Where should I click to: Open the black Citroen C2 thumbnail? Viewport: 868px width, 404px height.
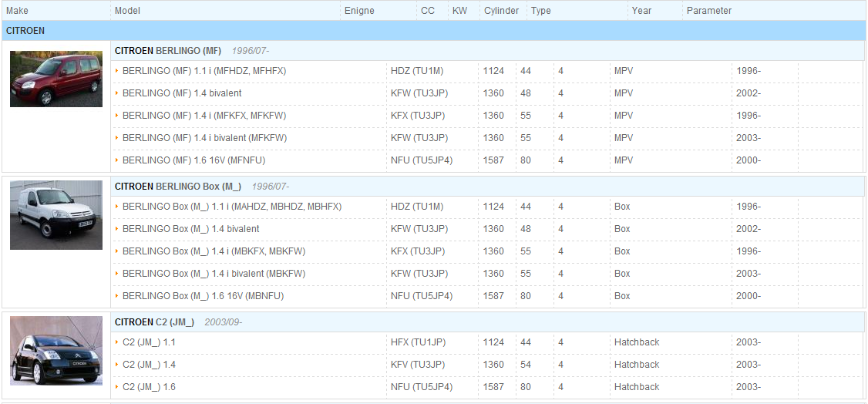point(56,350)
